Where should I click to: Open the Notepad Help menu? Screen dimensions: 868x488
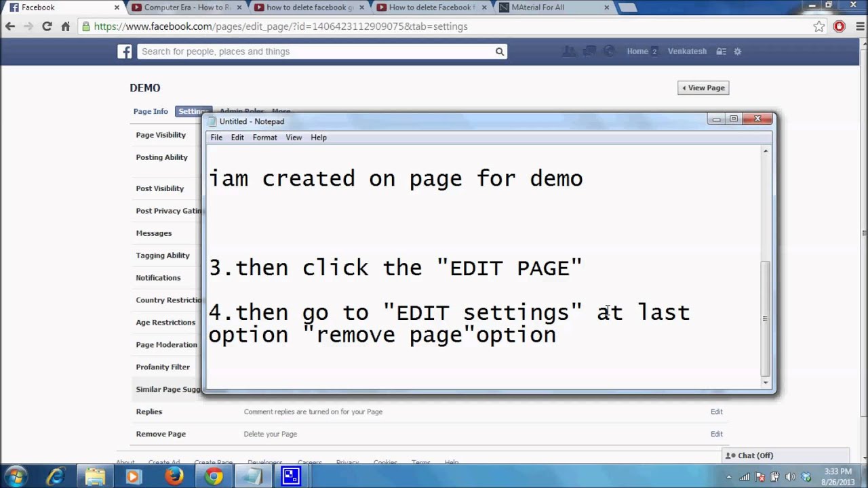tap(319, 138)
